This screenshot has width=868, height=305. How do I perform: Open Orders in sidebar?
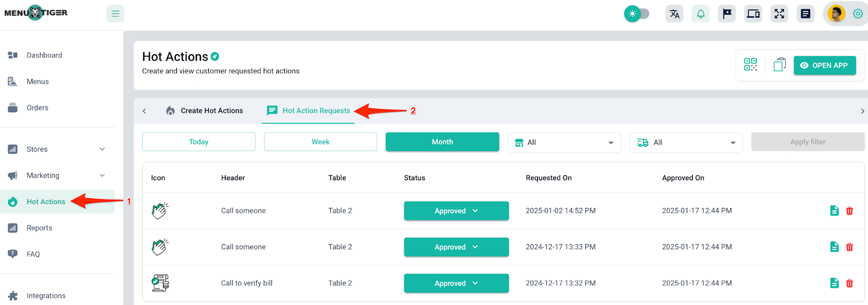(58, 107)
